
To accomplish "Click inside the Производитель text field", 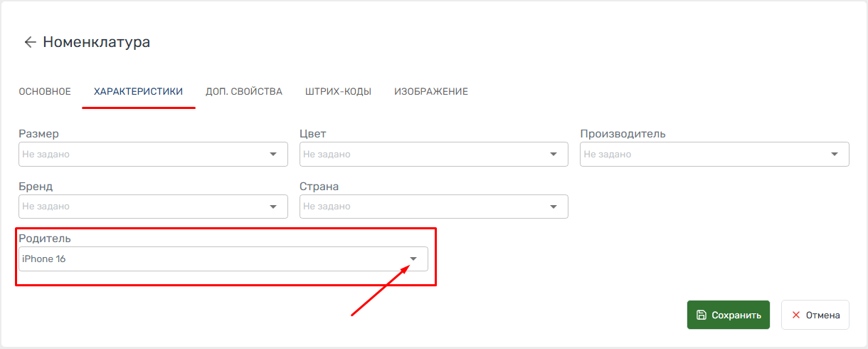I will pyautogui.click(x=701, y=154).
